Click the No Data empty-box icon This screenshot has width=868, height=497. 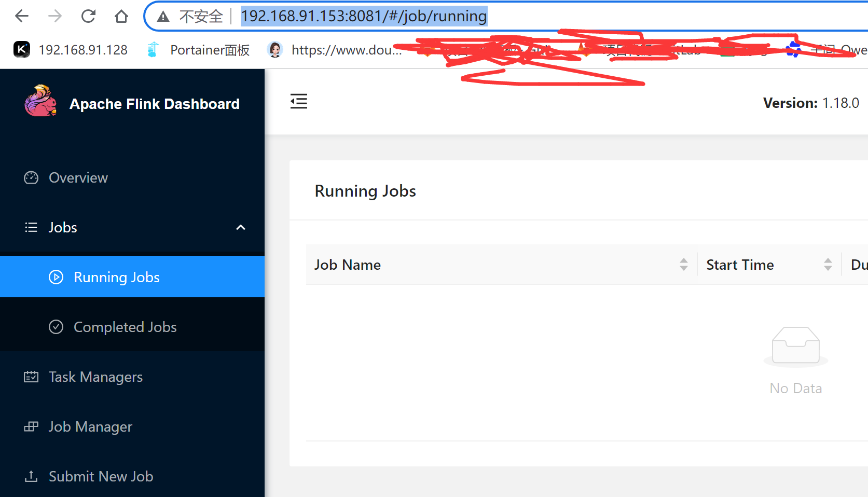coord(796,347)
